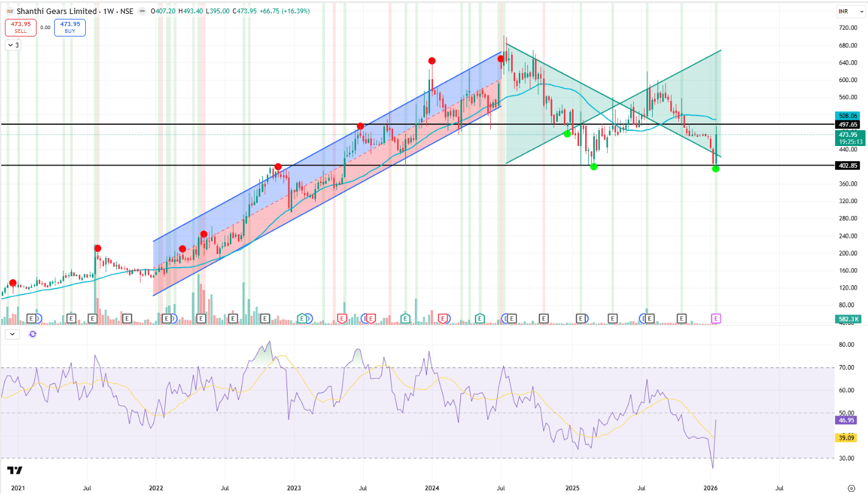Click green earnings marker in early 2023
The width and height of the screenshot is (868, 494).
pyautogui.click(x=301, y=318)
